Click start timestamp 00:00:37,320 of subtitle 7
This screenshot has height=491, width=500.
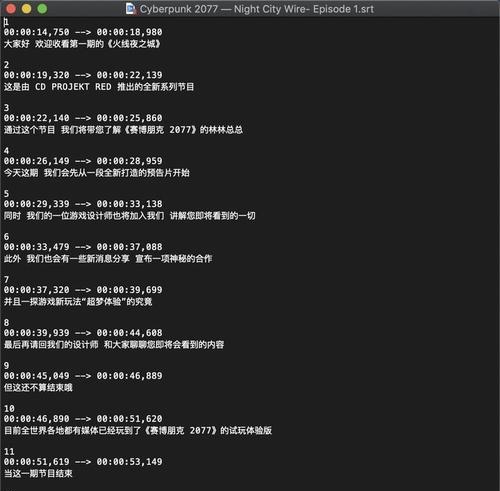(x=37, y=290)
